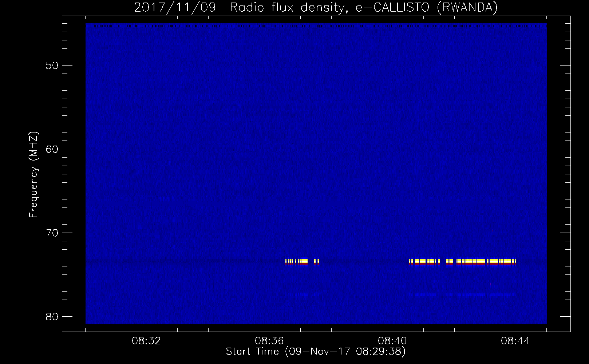Click the 08:40 time tick label

tap(392, 341)
